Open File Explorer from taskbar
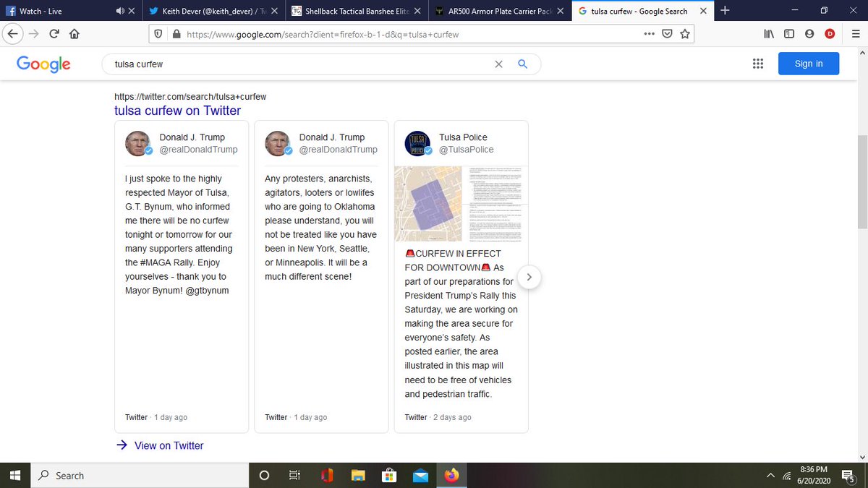Screen dimensions: 868x488 tap(357, 475)
